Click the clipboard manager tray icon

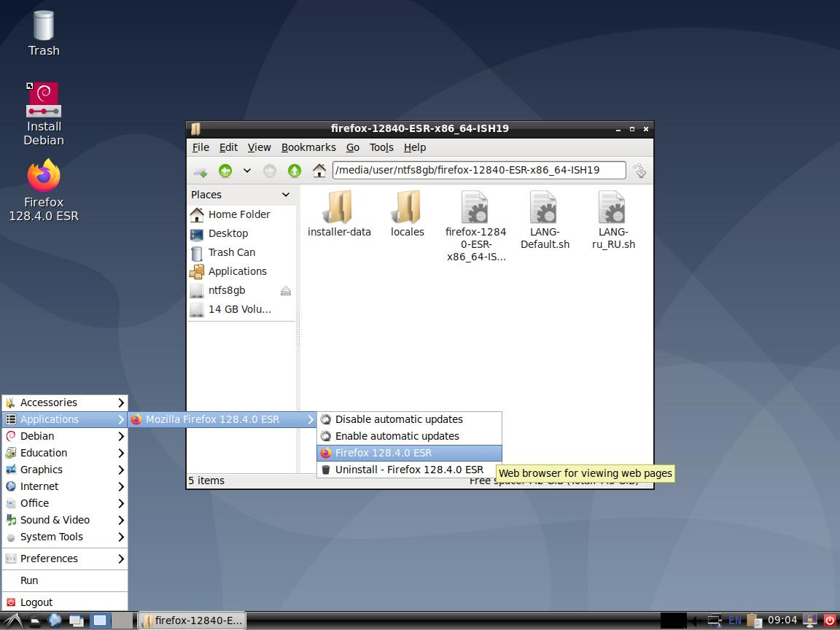point(754,621)
